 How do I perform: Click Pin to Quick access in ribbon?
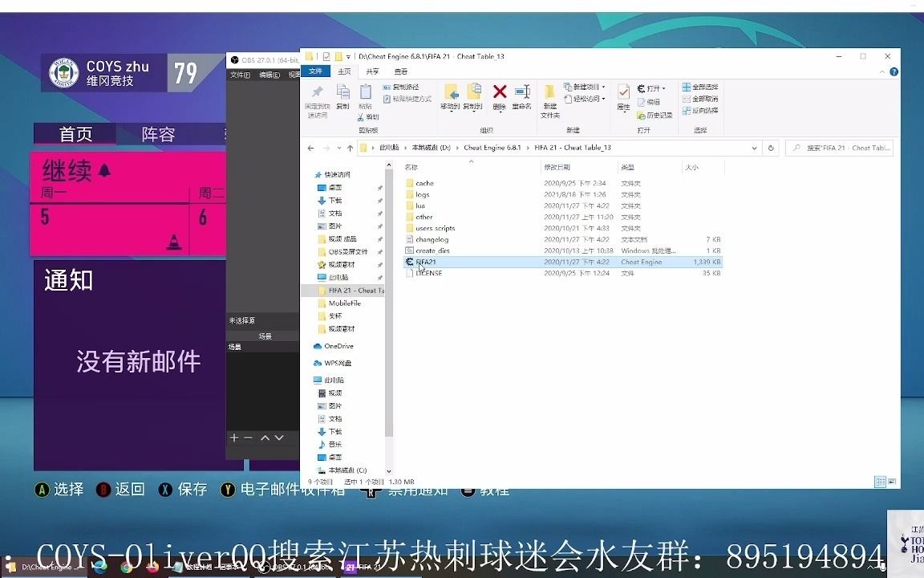pyautogui.click(x=317, y=101)
